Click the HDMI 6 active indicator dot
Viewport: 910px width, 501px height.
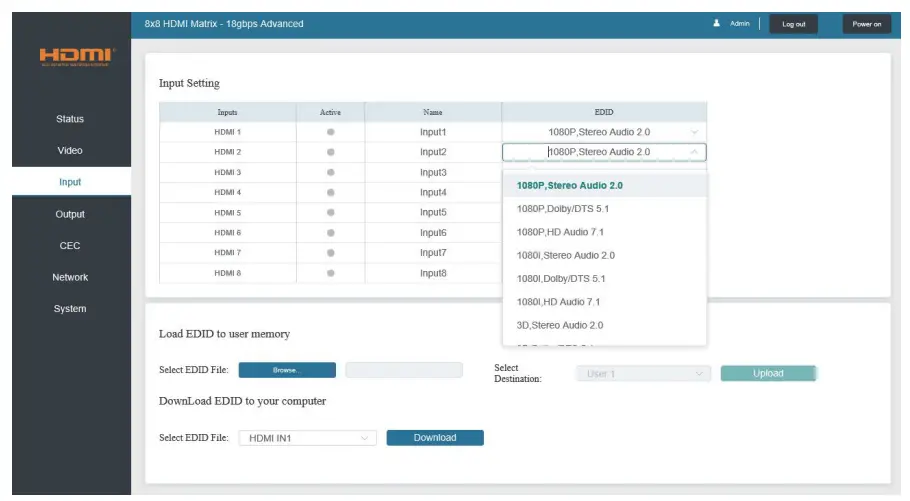click(x=330, y=233)
